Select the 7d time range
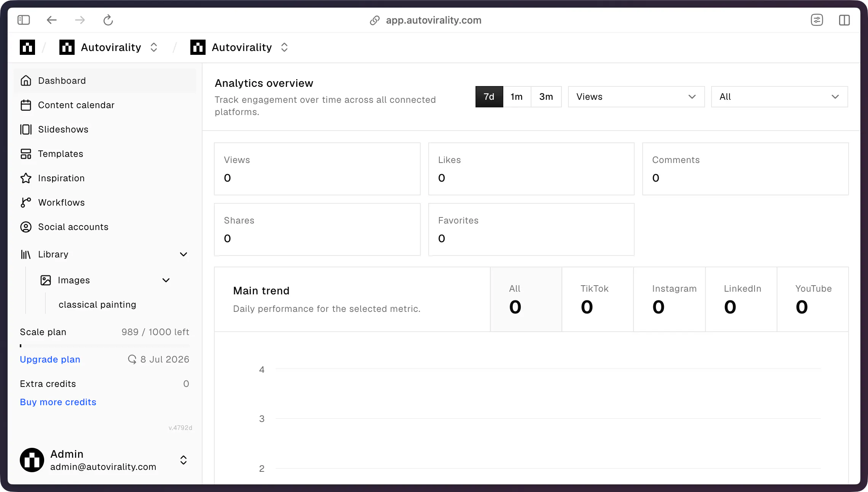 point(489,97)
